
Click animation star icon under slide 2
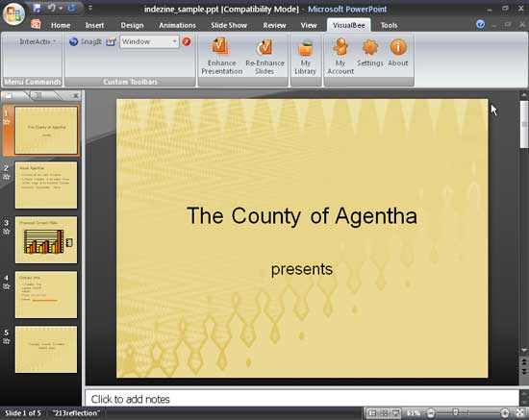(7, 177)
